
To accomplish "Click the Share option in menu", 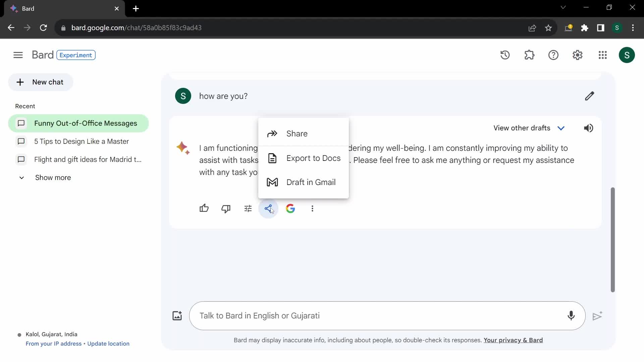I will point(297,133).
